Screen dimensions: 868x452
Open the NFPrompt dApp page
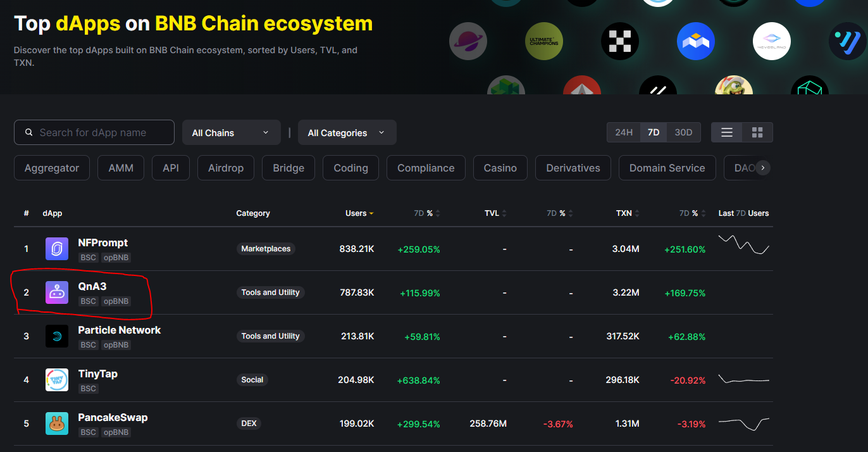[103, 242]
